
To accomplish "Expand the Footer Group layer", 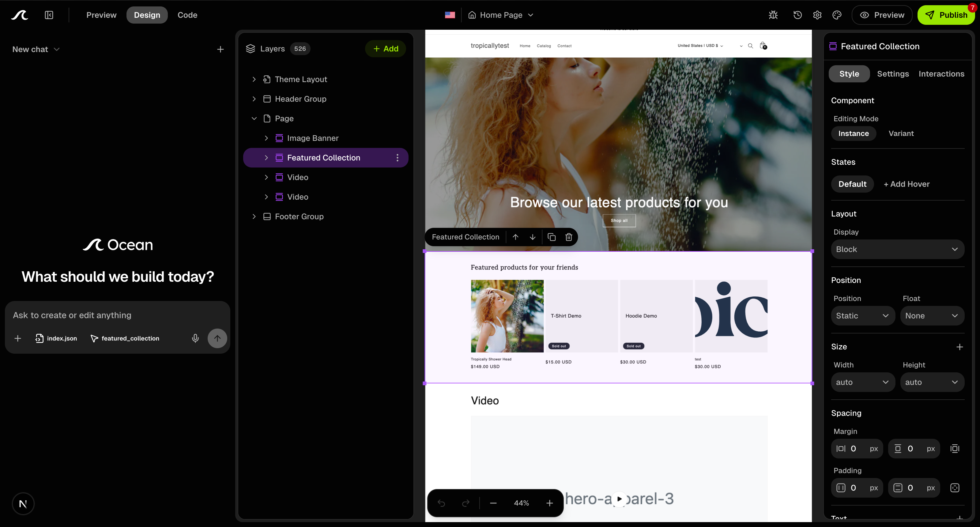I will click(254, 216).
